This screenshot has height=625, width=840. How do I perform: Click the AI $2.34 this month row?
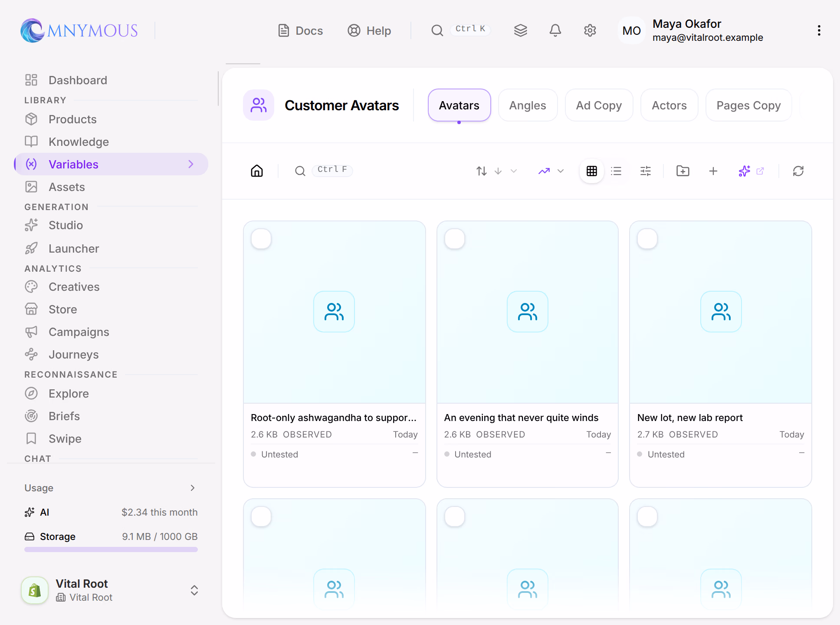pos(111,512)
